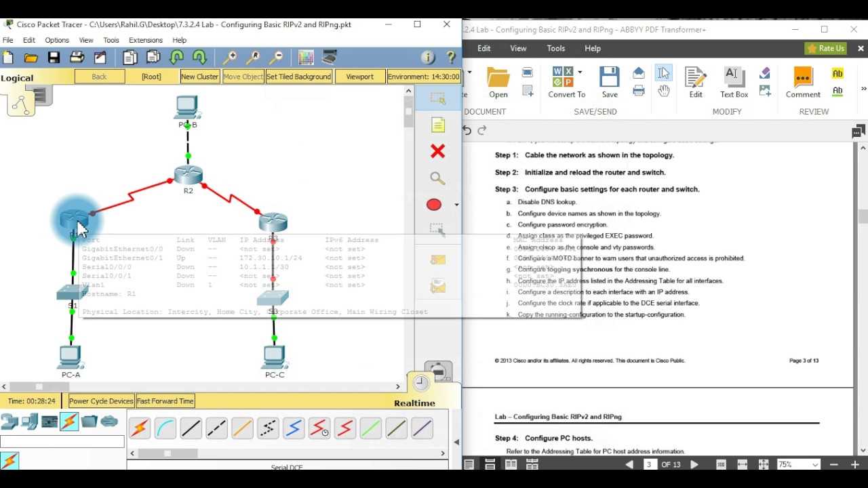The image size is (868, 488).
Task: Click the Environment: 14:30:00 button
Action: [424, 77]
